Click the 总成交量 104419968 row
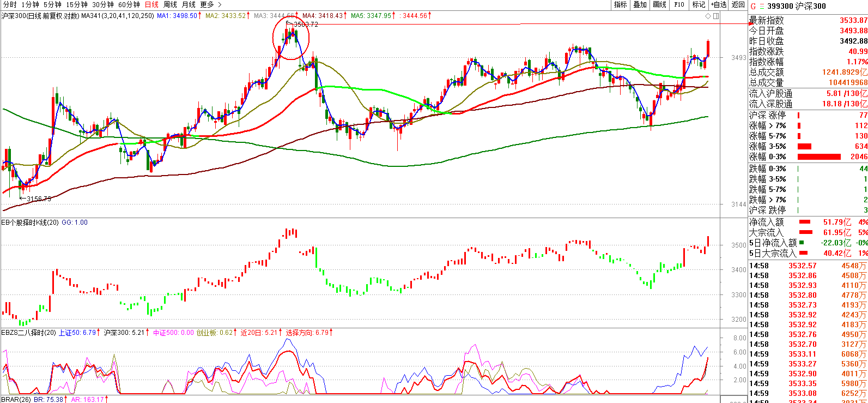This screenshot has width=868, height=403. click(808, 83)
